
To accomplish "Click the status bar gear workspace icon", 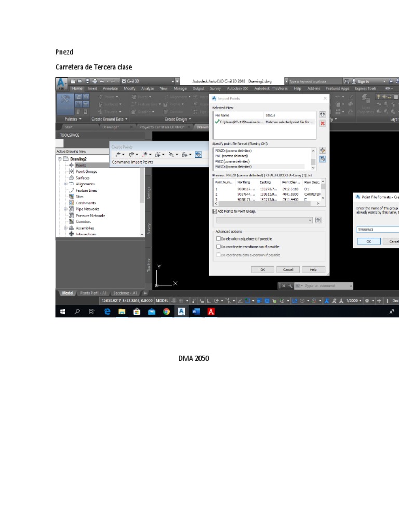I will coord(367,301).
